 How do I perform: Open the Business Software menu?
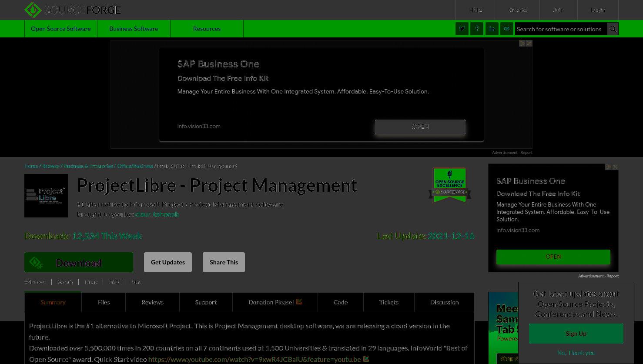(x=134, y=29)
